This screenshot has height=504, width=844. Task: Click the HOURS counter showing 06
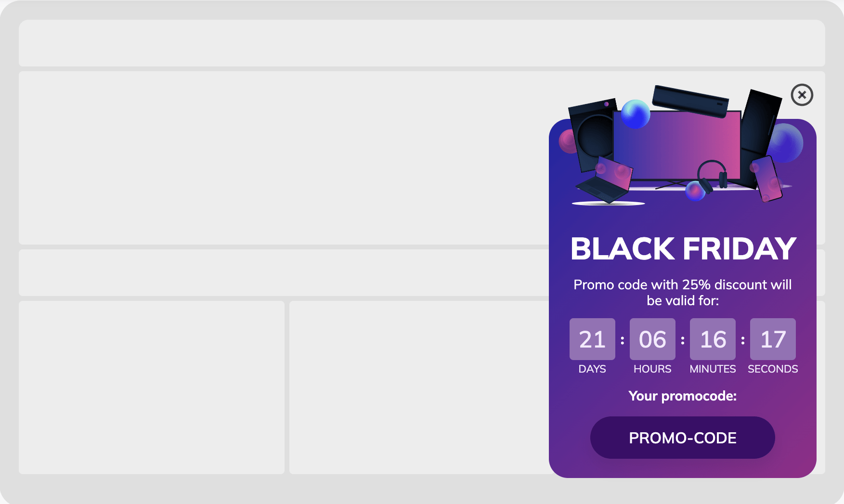(652, 339)
